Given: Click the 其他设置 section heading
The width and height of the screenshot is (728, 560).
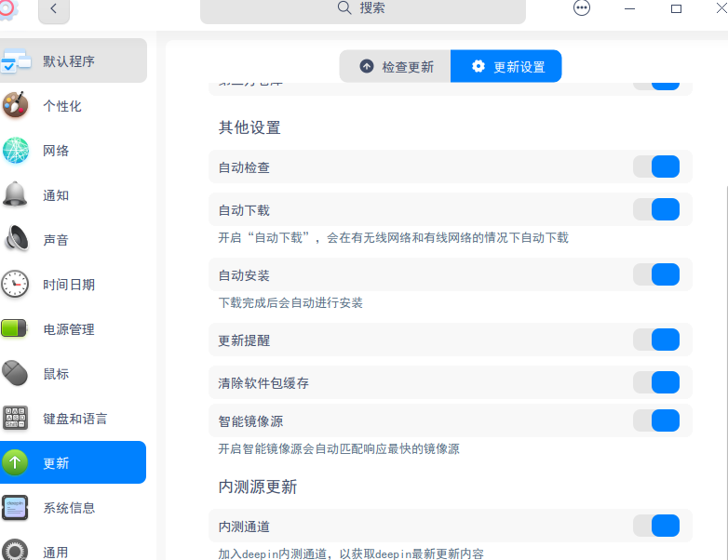Looking at the screenshot, I should point(249,127).
